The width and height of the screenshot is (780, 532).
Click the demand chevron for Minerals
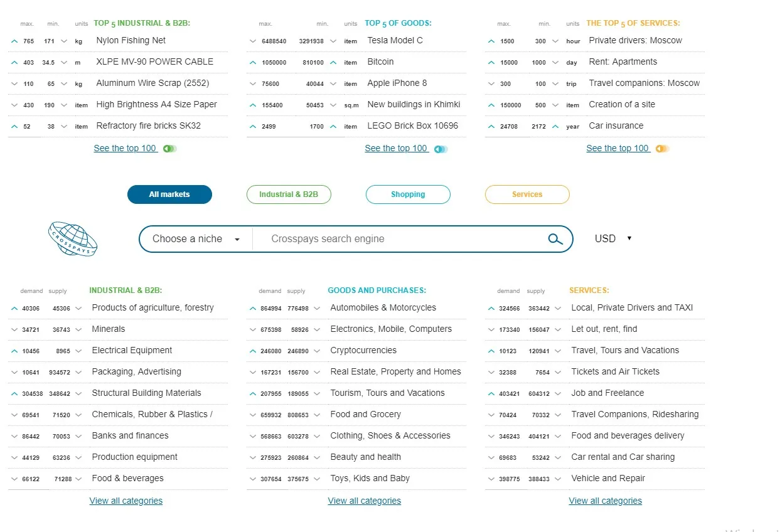[14, 330]
